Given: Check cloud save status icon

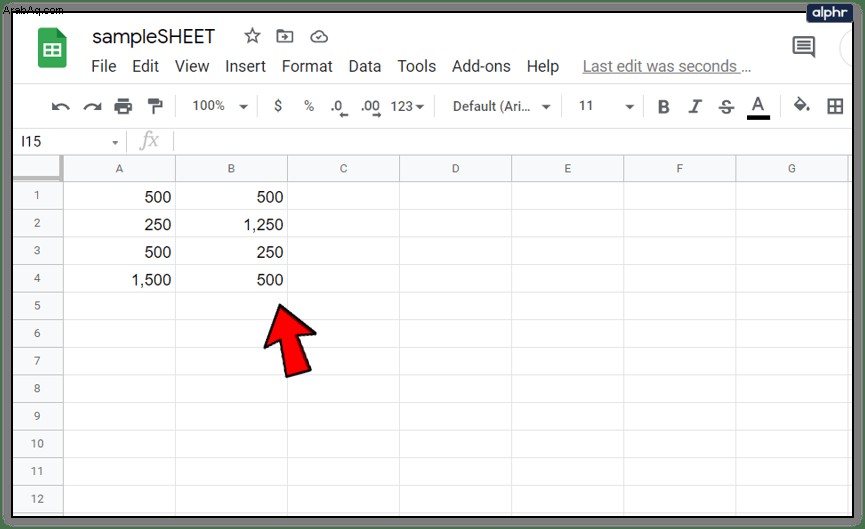Looking at the screenshot, I should [x=319, y=37].
